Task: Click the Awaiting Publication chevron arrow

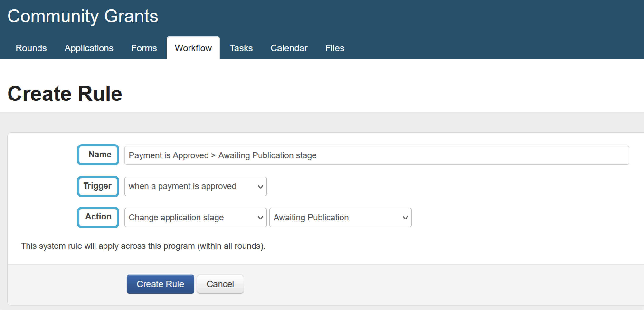Action: click(x=405, y=218)
